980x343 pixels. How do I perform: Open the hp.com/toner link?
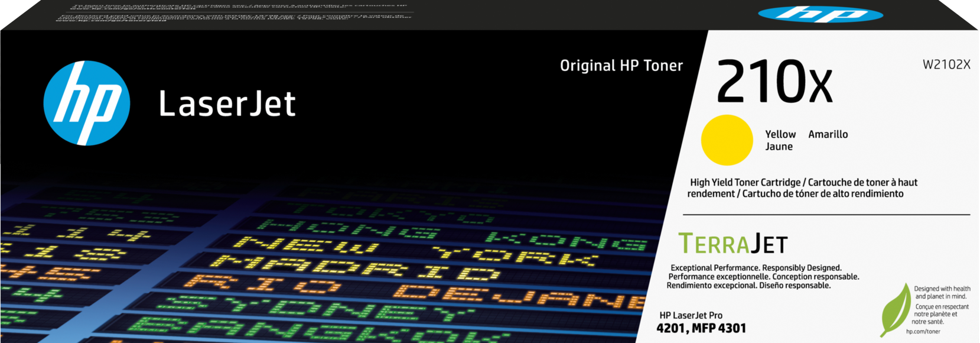[923, 332]
